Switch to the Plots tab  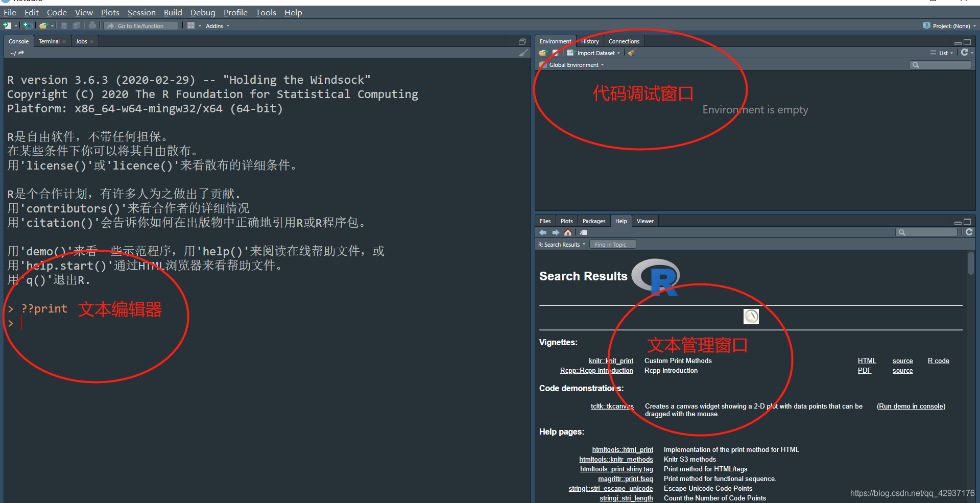point(567,222)
